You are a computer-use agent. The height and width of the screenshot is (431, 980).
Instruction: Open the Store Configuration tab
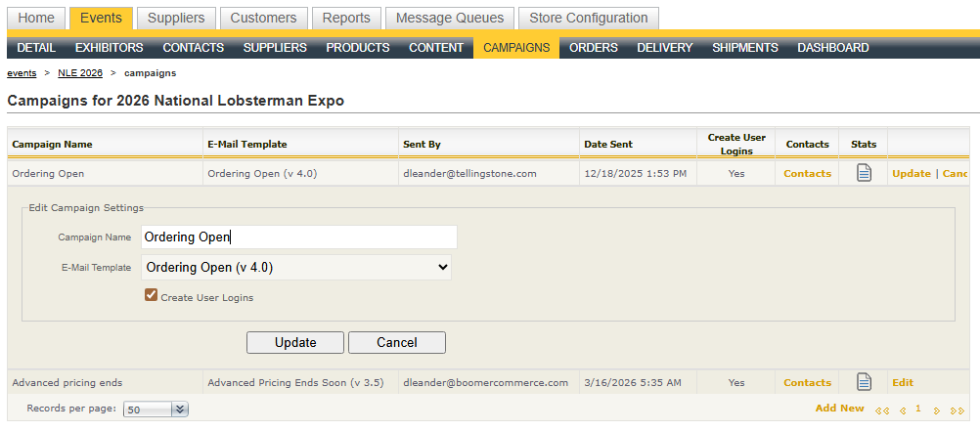click(588, 18)
